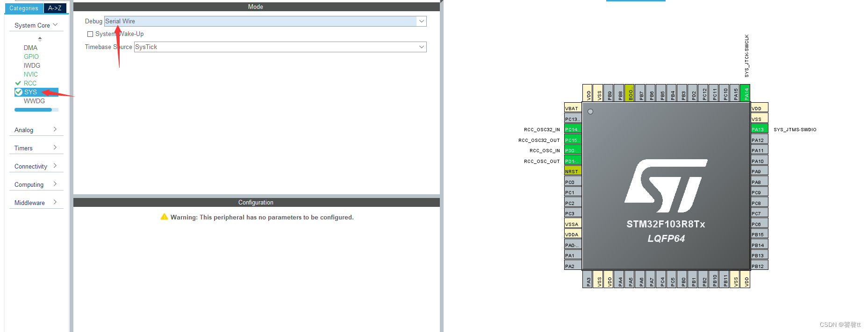The width and height of the screenshot is (868, 332).
Task: Select DMA in System Core list
Action: (30, 48)
